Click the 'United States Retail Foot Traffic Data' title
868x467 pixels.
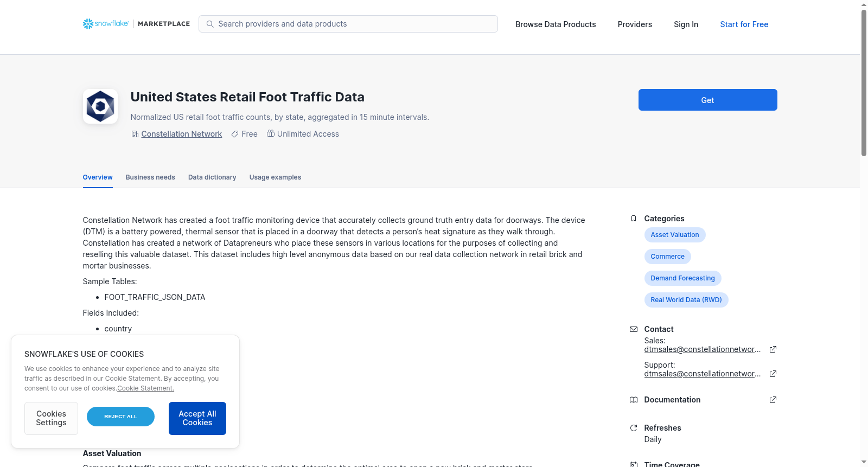pyautogui.click(x=247, y=97)
